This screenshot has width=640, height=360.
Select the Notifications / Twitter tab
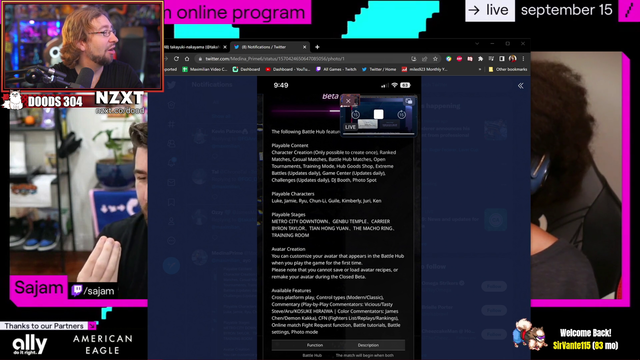[x=269, y=47]
